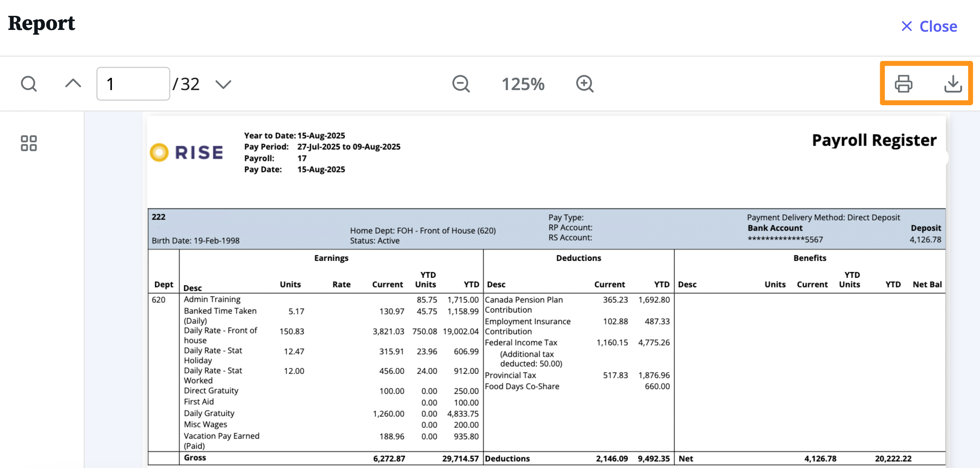Click units value 150.83
The width and height of the screenshot is (980, 468).
point(291,331)
